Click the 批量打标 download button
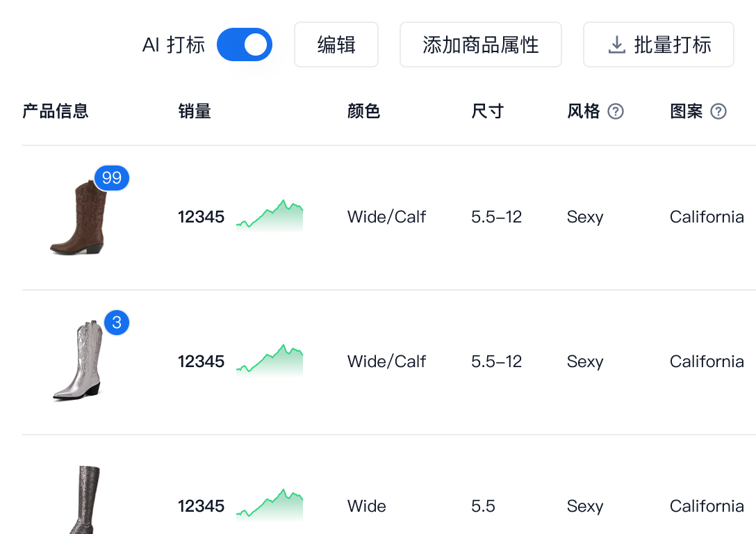 click(x=658, y=44)
